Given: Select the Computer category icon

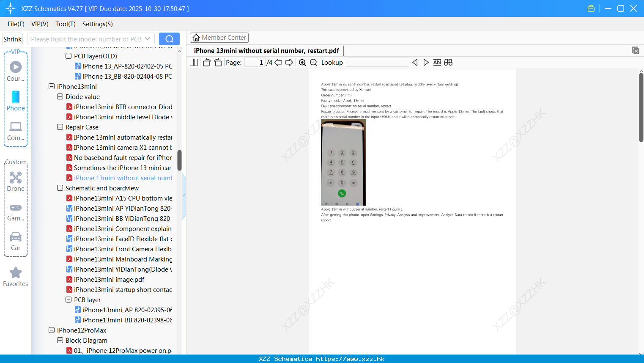Looking at the screenshot, I should click(16, 131).
